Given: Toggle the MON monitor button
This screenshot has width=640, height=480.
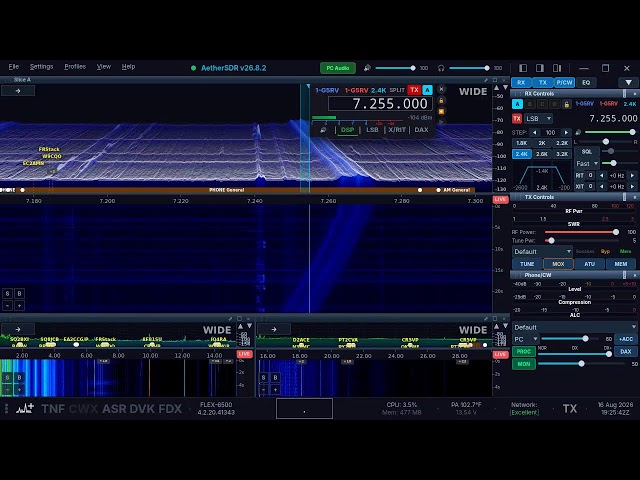Looking at the screenshot, I should pyautogui.click(x=523, y=364).
